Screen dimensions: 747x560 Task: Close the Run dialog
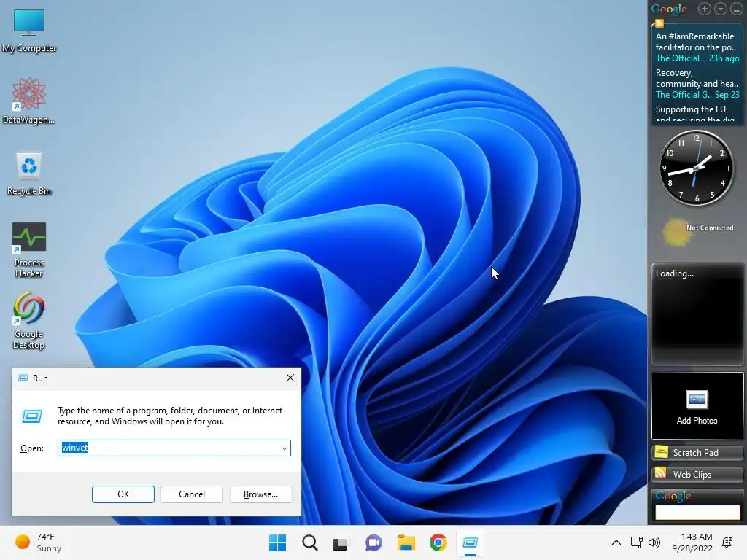click(x=290, y=378)
